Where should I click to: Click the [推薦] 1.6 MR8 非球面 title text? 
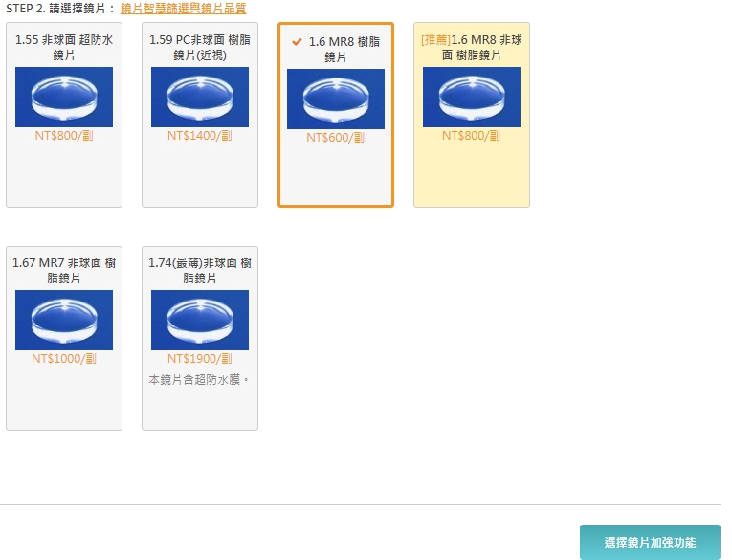pos(472,48)
